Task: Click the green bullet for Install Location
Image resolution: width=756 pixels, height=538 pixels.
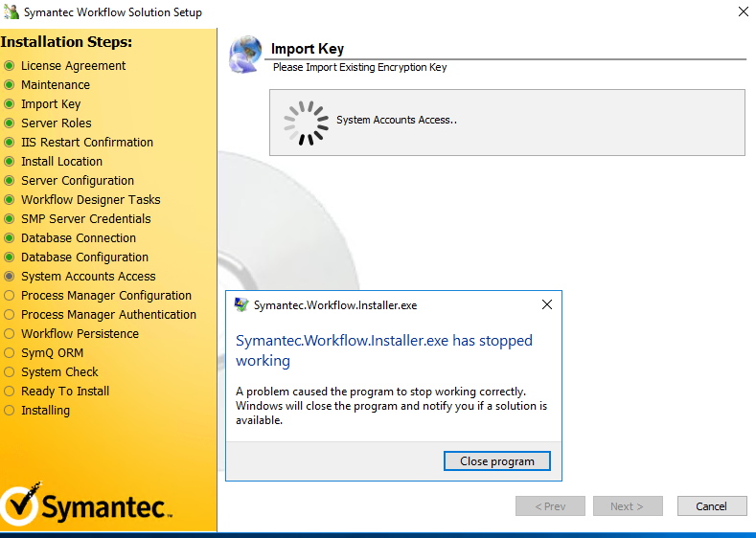Action: (10, 162)
